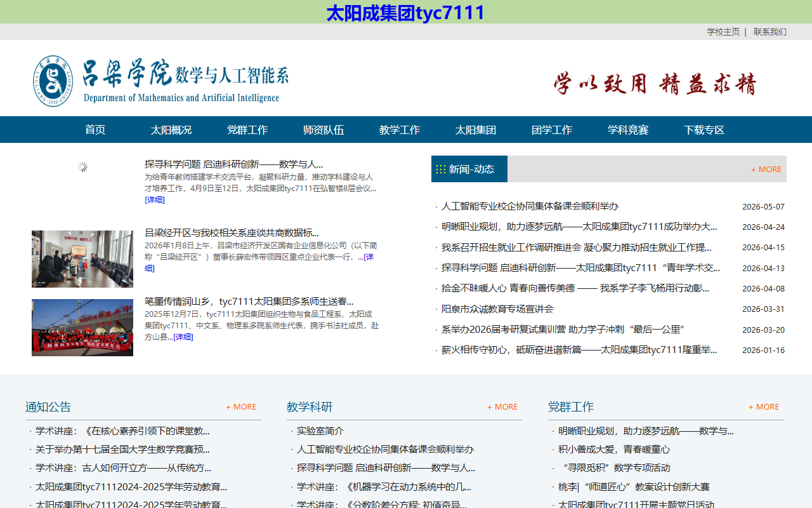Viewport: 812px width, 508px height.
Task: Click the date 2026-04-08 in the news list
Action: pos(763,289)
